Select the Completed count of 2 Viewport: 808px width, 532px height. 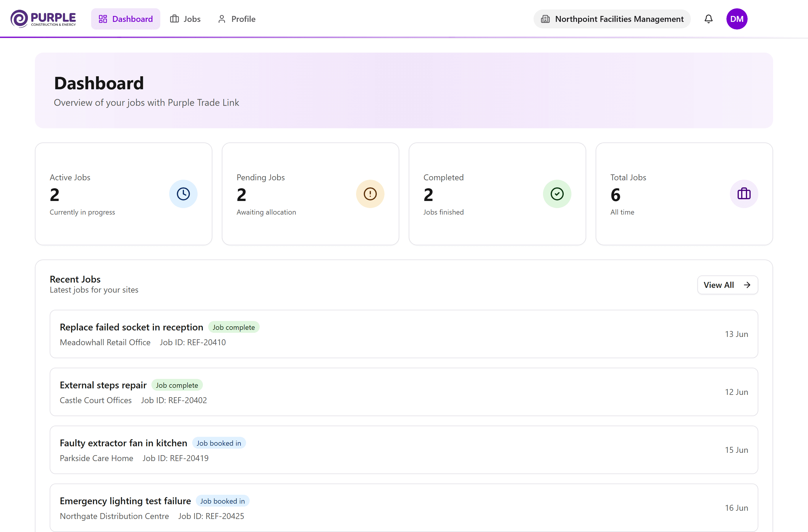pyautogui.click(x=429, y=195)
